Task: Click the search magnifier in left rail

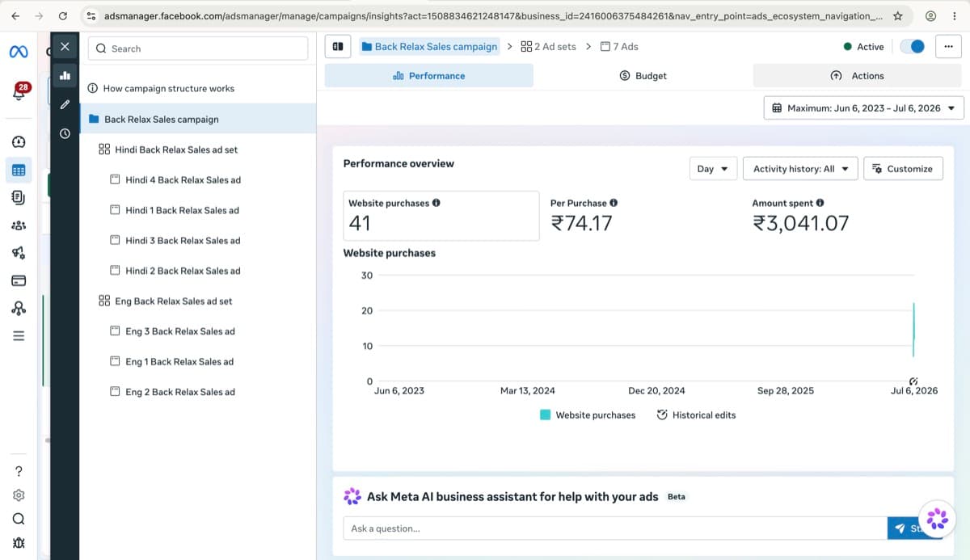Action: [19, 519]
